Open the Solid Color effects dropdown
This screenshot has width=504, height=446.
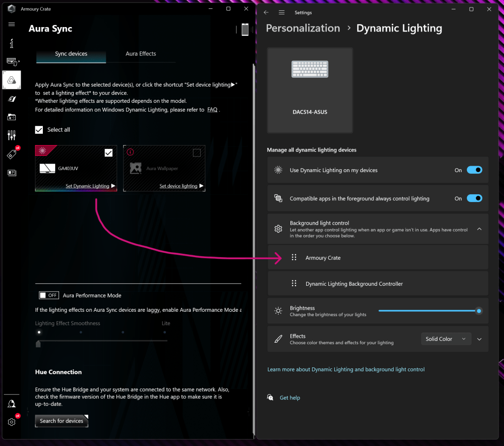click(445, 339)
